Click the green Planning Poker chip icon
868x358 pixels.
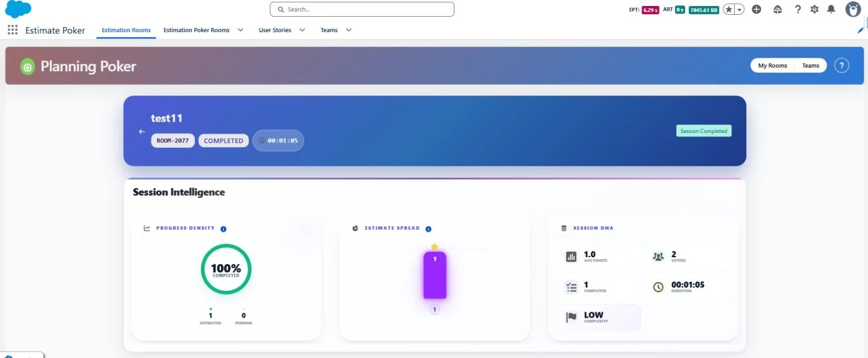coord(27,66)
